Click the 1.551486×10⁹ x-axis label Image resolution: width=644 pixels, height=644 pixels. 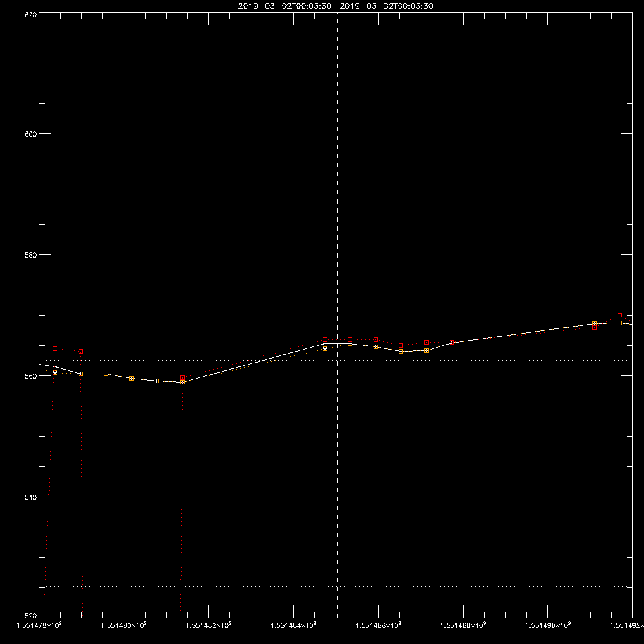tap(378, 625)
